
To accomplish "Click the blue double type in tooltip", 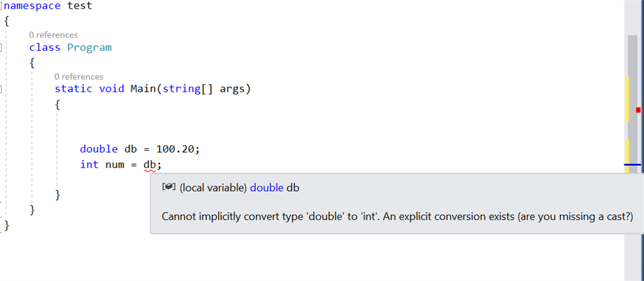I will tap(267, 188).
